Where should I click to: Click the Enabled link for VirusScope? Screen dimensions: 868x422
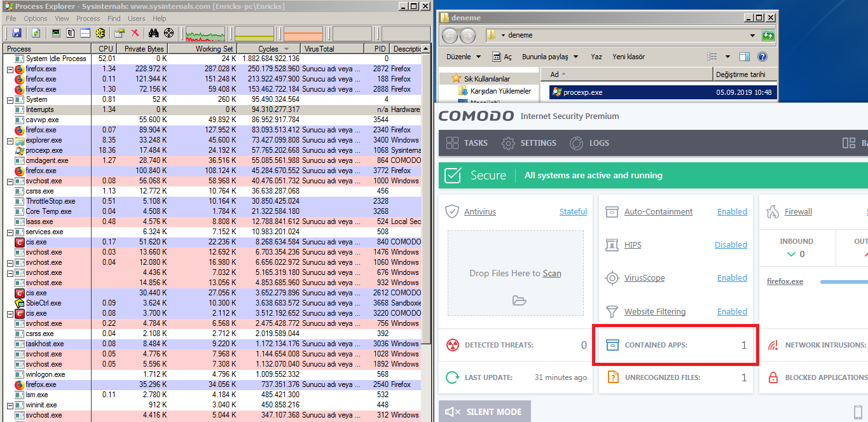(x=732, y=278)
